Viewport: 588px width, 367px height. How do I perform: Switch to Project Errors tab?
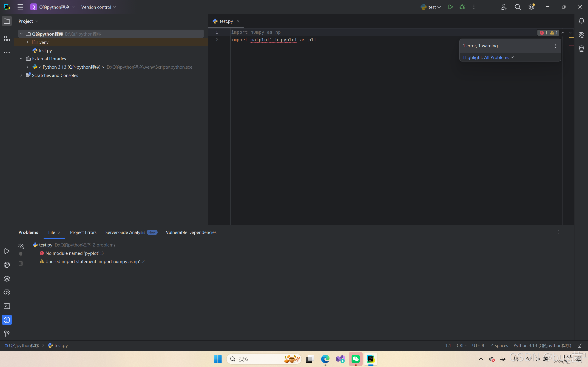point(83,232)
